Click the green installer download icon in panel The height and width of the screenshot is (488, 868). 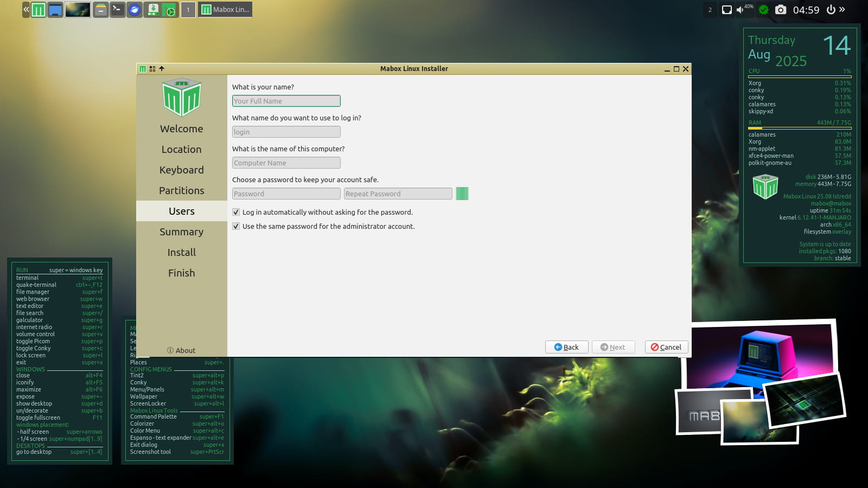point(153,10)
